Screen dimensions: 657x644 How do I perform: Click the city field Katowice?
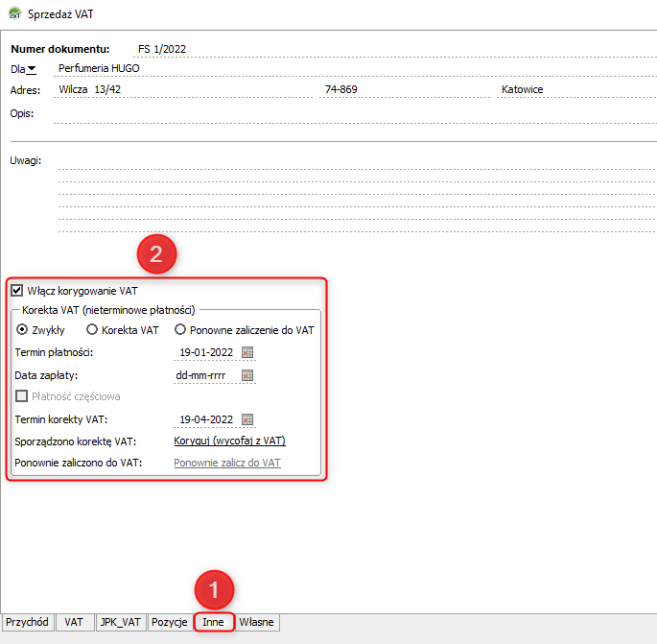click(x=577, y=89)
